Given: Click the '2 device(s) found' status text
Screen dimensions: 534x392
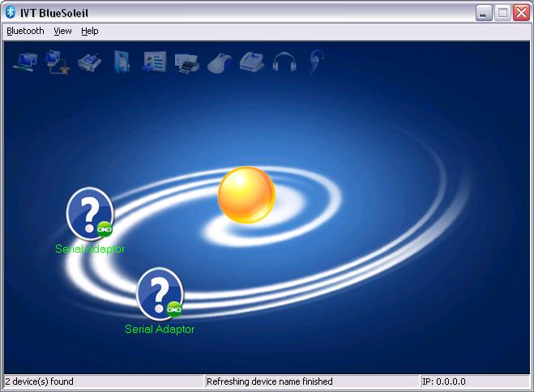Looking at the screenshot, I should [40, 381].
